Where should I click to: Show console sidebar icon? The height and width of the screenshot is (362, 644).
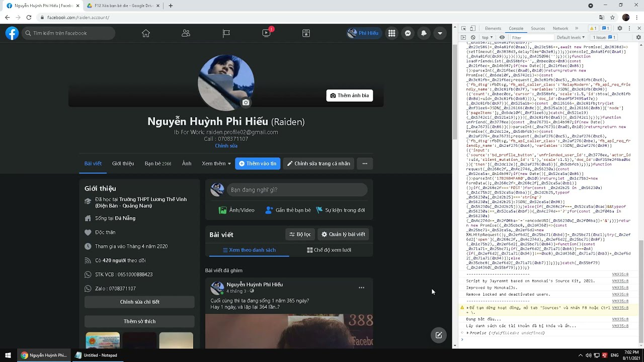click(464, 37)
